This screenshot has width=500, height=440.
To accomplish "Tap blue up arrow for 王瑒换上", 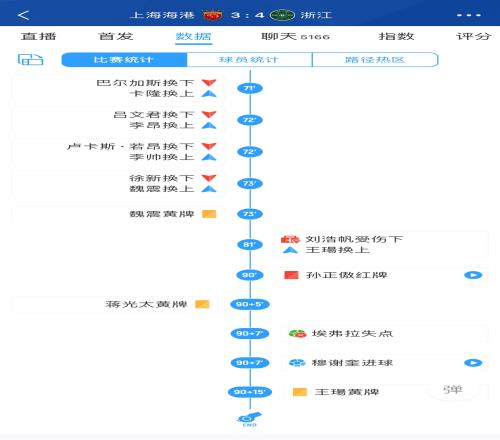I will (x=290, y=250).
